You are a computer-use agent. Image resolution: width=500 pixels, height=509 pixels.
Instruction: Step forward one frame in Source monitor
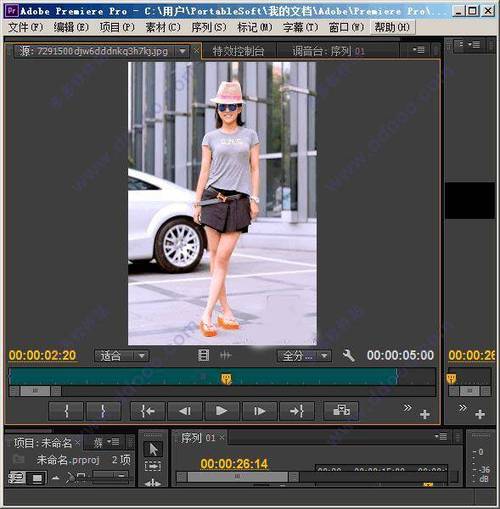259,411
